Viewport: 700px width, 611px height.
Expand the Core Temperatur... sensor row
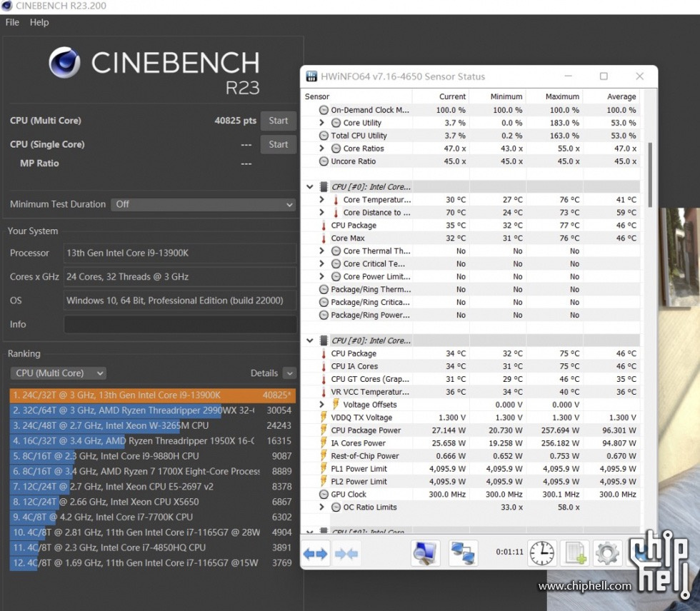[x=321, y=200]
